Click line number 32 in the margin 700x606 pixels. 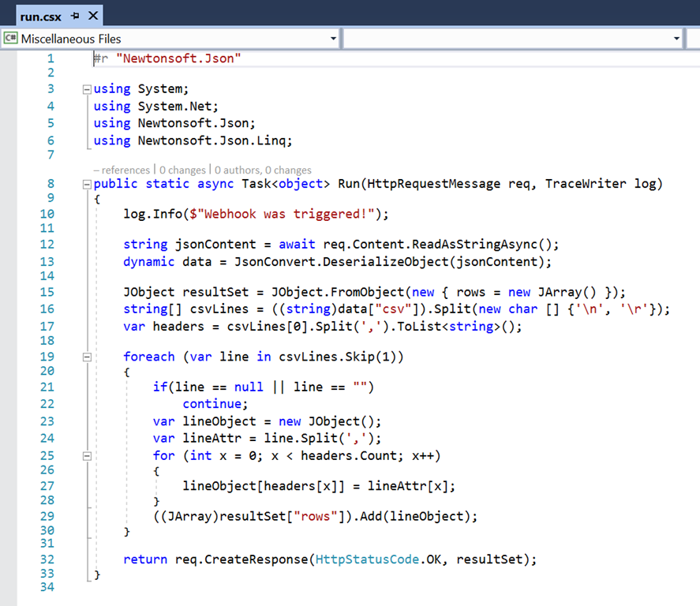coord(47,559)
